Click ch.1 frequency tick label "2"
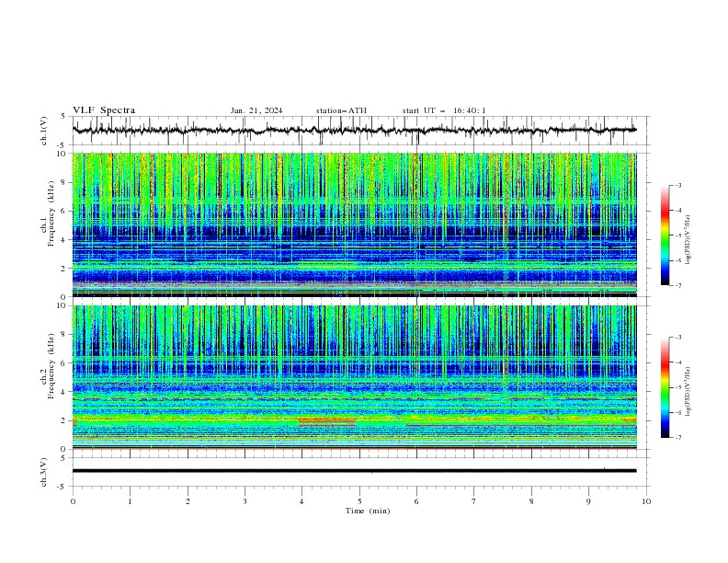This screenshot has height=563, width=728. tap(65, 268)
